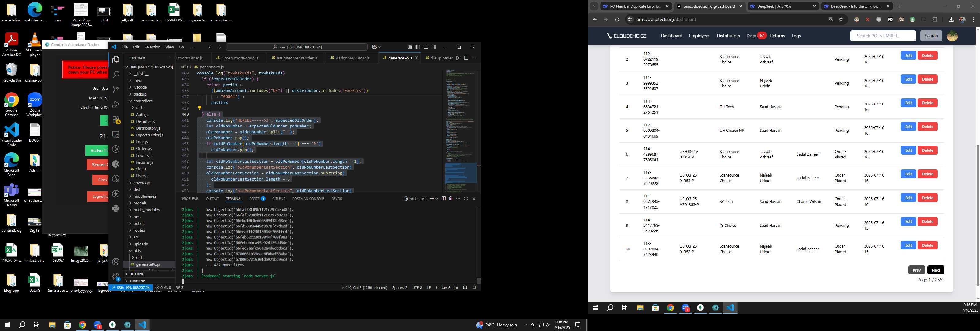Open Chrome downloads icon
Viewport: 980px width, 331px height.
click(951, 19)
